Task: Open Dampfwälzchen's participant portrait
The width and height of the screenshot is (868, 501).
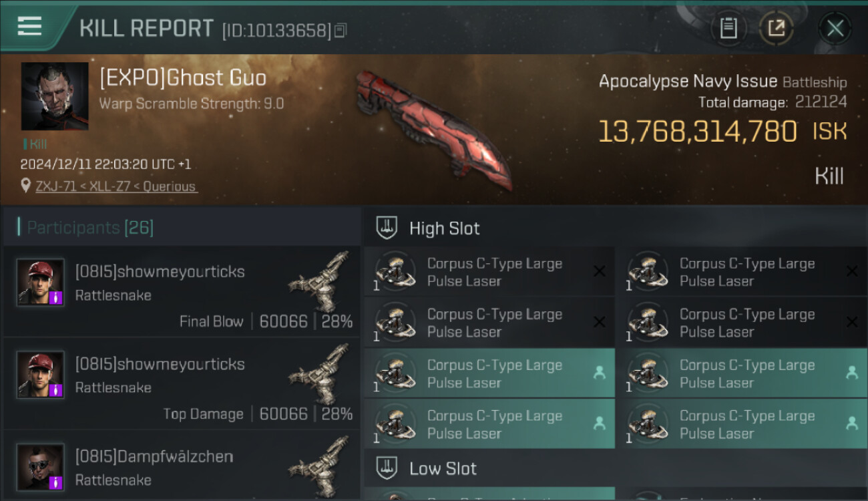Action: click(41, 467)
